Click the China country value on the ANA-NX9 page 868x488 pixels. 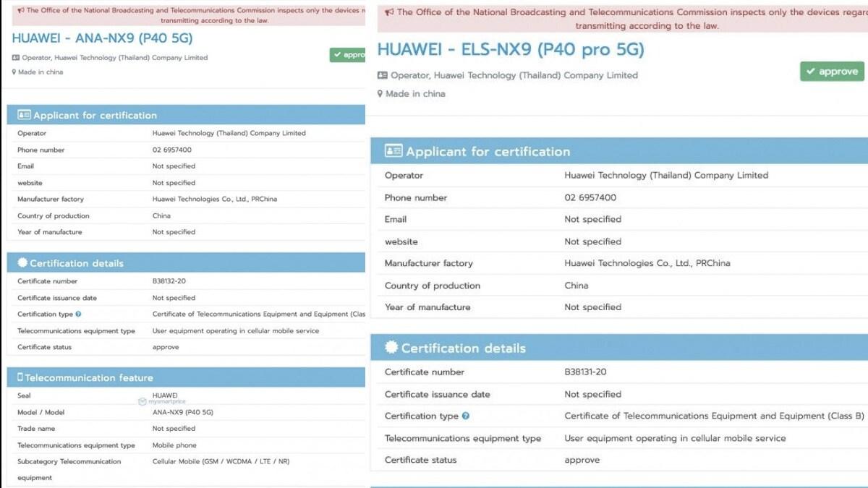tap(161, 215)
